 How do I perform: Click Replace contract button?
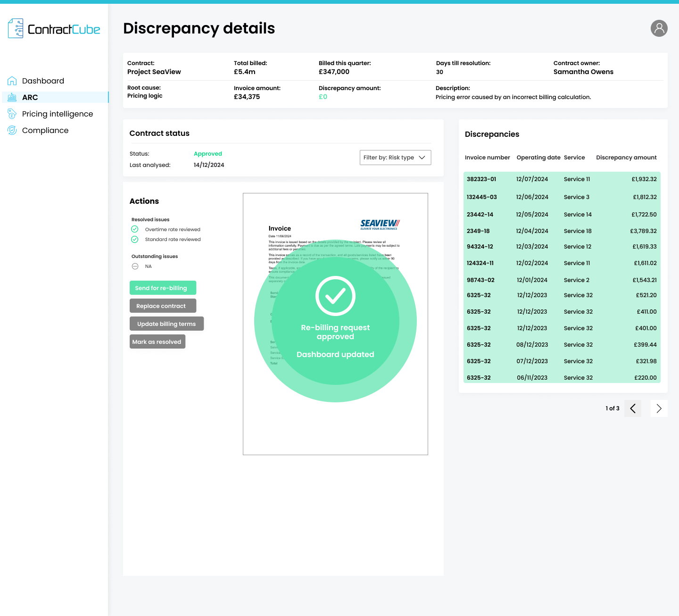coord(163,306)
